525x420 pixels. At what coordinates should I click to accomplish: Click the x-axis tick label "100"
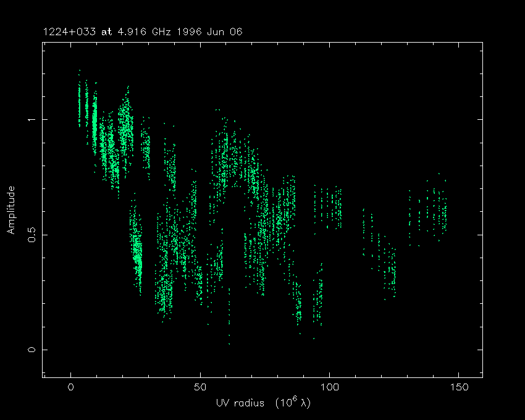(x=329, y=387)
